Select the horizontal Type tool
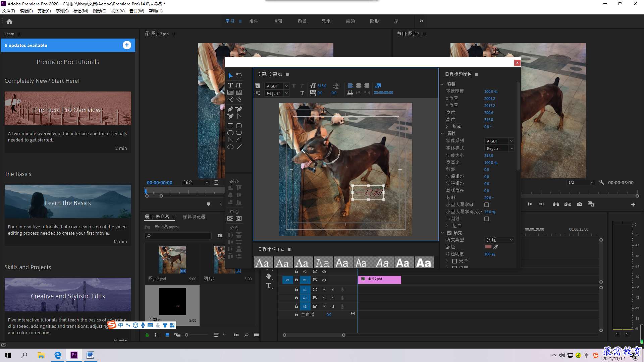 pyautogui.click(x=230, y=85)
